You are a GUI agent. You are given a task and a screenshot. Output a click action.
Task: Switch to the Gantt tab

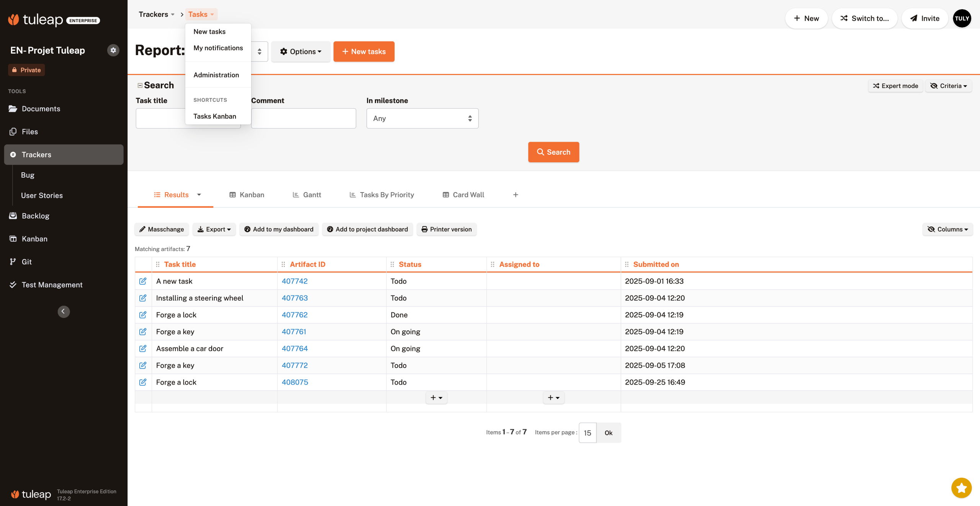[x=307, y=195]
